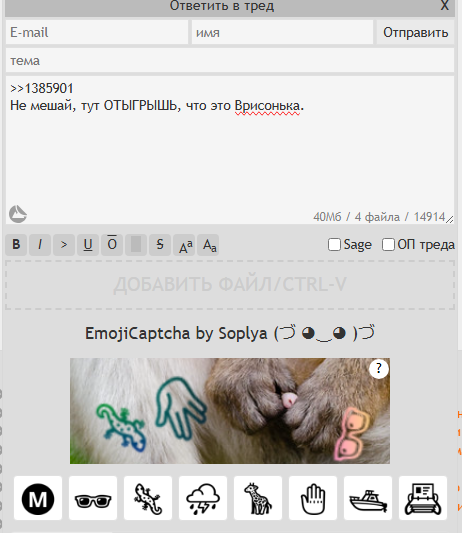462x533 pixels.
Task: Enable the Sage checkbox
Action: pos(334,244)
